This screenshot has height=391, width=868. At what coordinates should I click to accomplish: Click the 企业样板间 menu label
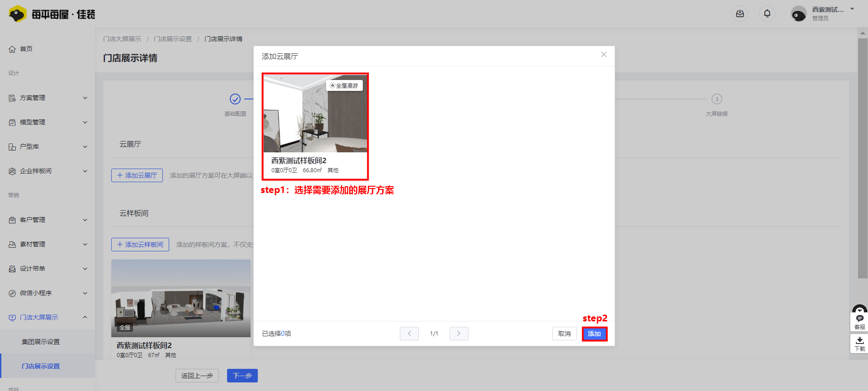pyautogui.click(x=36, y=171)
